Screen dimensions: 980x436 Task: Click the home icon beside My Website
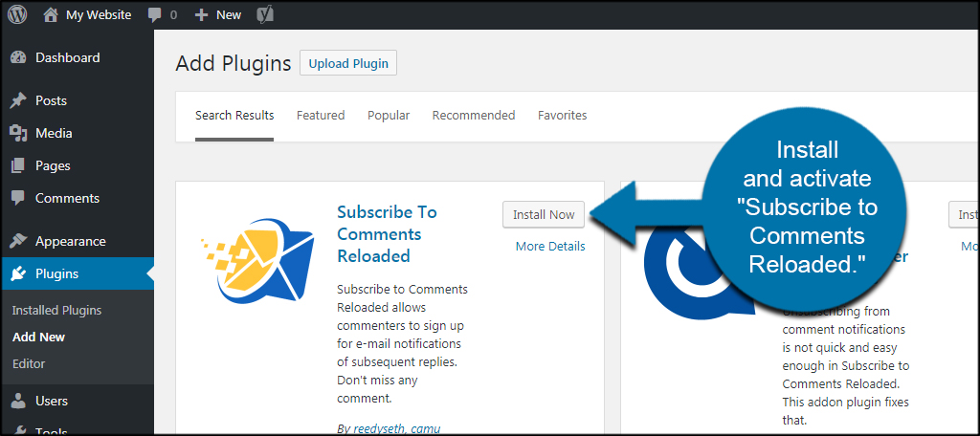[52, 15]
